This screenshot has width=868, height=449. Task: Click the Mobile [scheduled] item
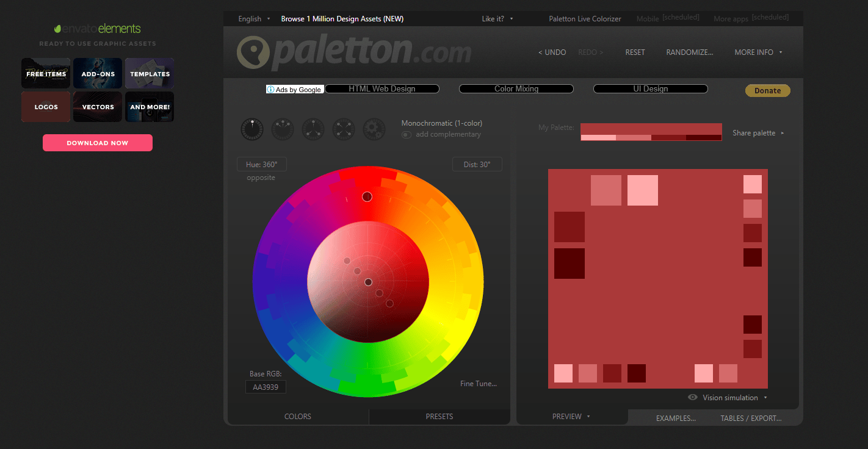(x=668, y=18)
